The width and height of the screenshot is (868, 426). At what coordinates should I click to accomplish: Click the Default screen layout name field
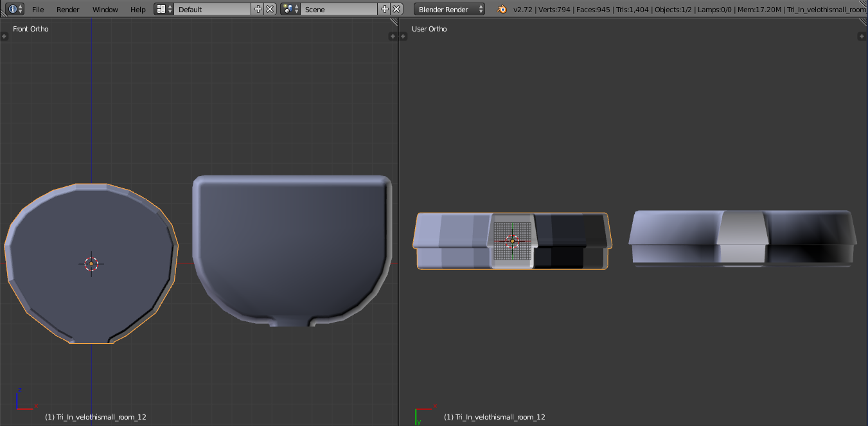[x=212, y=9]
